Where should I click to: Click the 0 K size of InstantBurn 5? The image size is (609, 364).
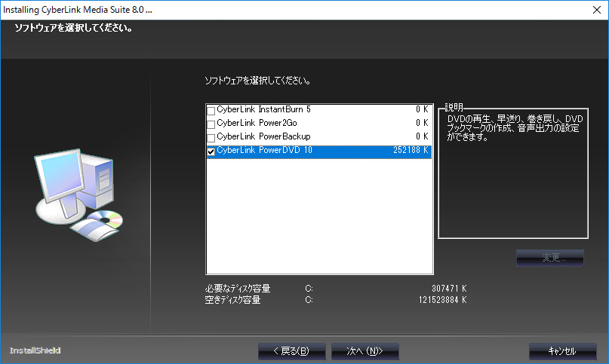(422, 109)
